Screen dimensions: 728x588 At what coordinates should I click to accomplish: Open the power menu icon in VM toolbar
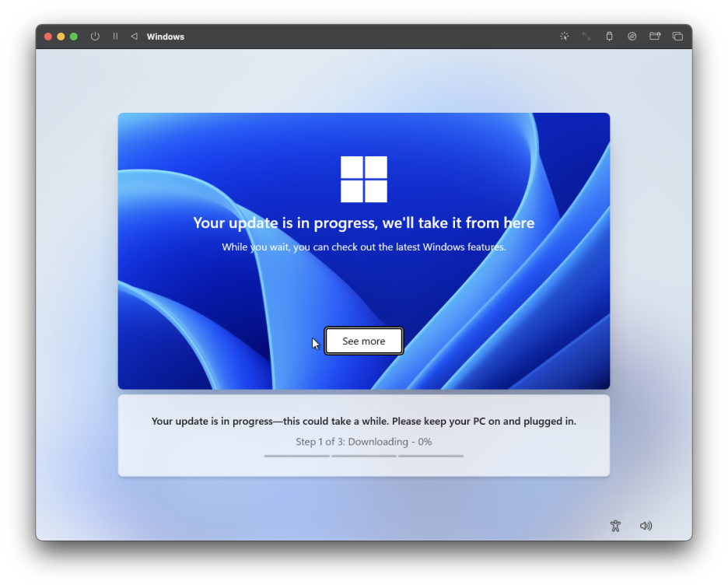[x=95, y=37]
